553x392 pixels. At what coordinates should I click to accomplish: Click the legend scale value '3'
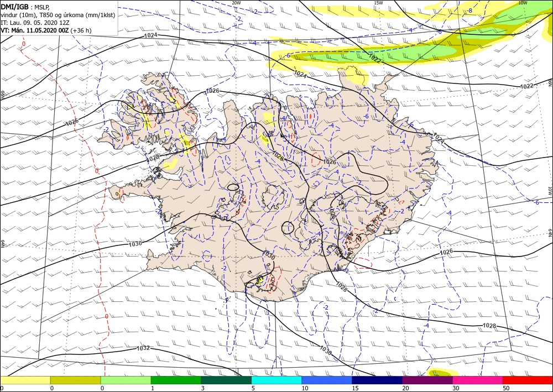point(203,388)
